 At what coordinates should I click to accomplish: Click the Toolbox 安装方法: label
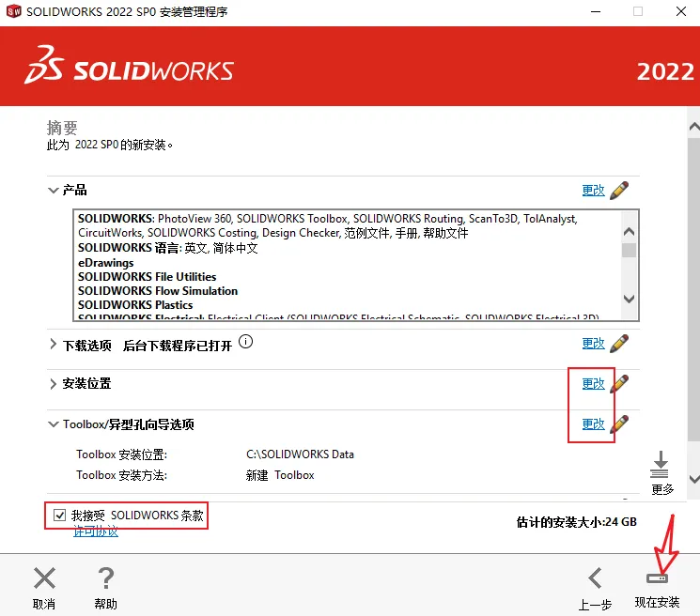(121, 475)
